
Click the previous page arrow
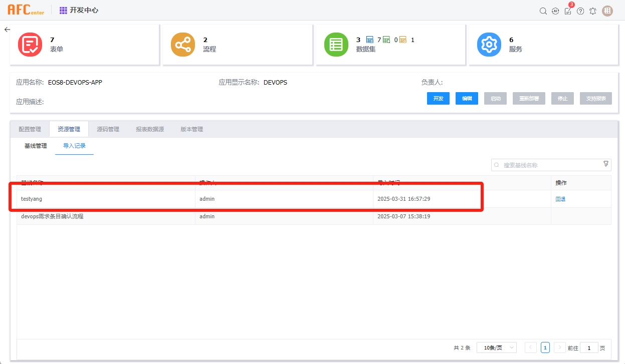531,347
